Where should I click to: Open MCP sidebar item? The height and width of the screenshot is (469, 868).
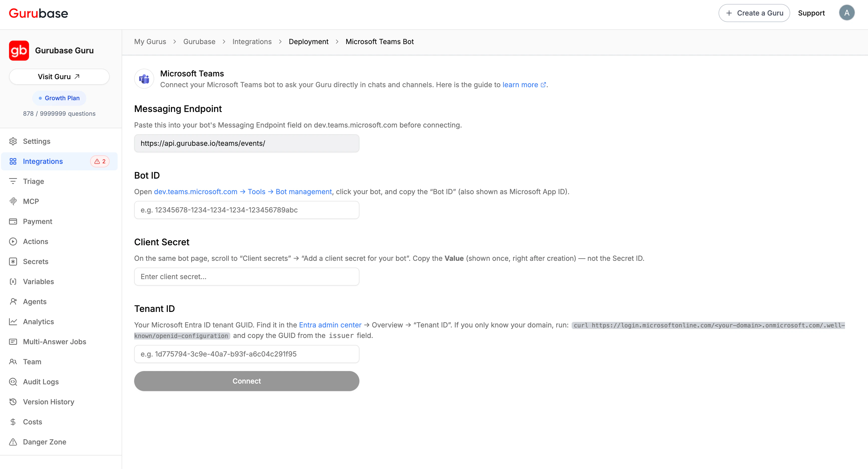click(59, 201)
